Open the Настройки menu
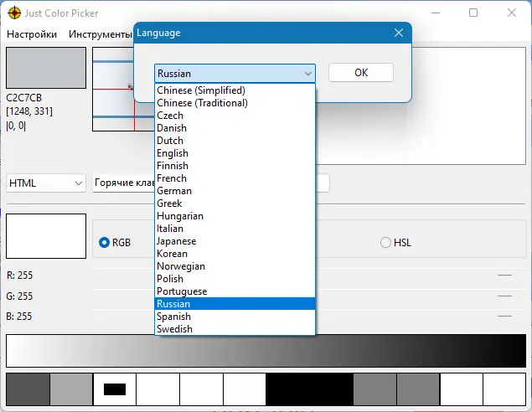Screen dimensions: 532x412 point(32,34)
